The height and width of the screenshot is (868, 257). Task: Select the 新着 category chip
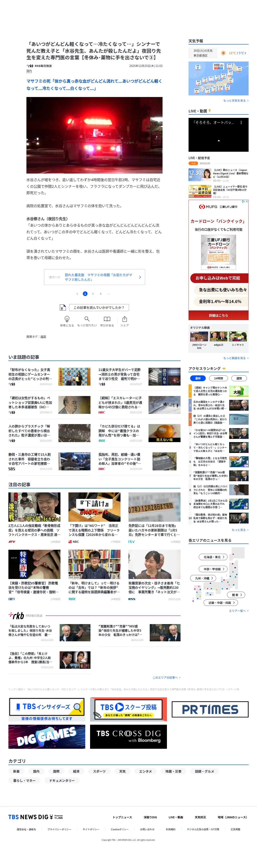coord(16,771)
